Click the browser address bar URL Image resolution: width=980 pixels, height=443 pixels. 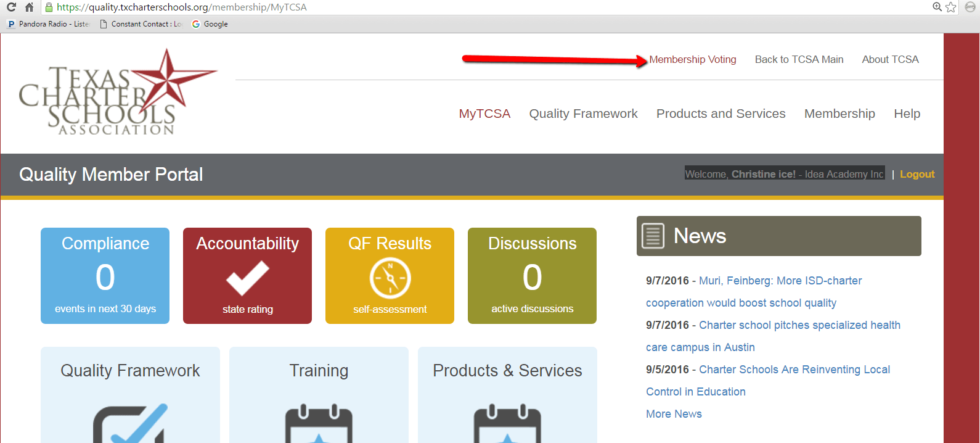click(x=182, y=7)
